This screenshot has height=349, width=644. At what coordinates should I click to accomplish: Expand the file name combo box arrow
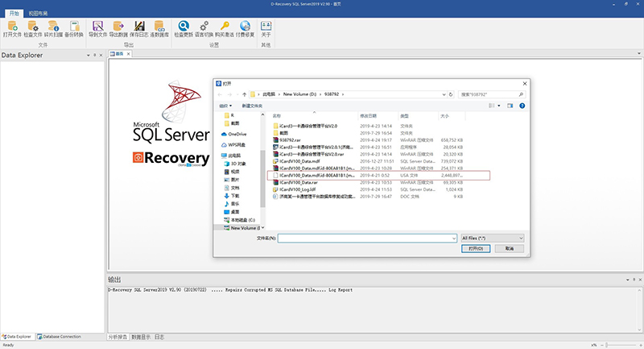[453, 239]
